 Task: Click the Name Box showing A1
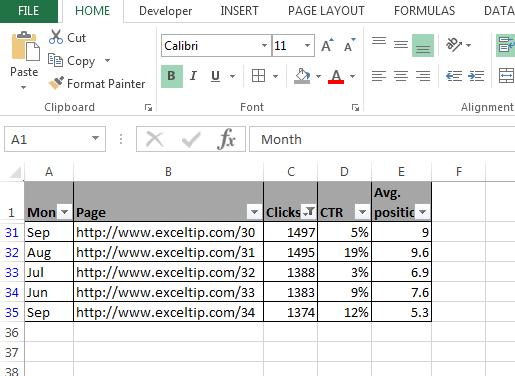[47, 139]
